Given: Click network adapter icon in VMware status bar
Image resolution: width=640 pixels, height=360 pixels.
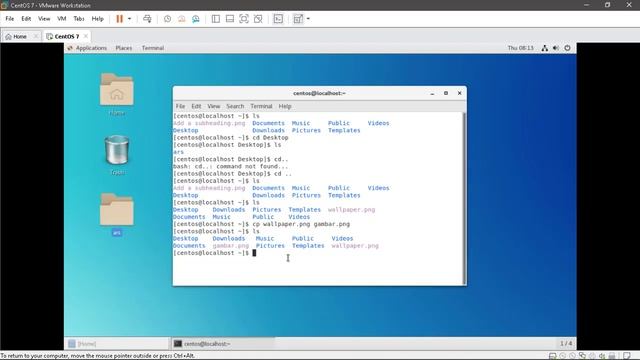Looking at the screenshot, I should pos(582,356).
